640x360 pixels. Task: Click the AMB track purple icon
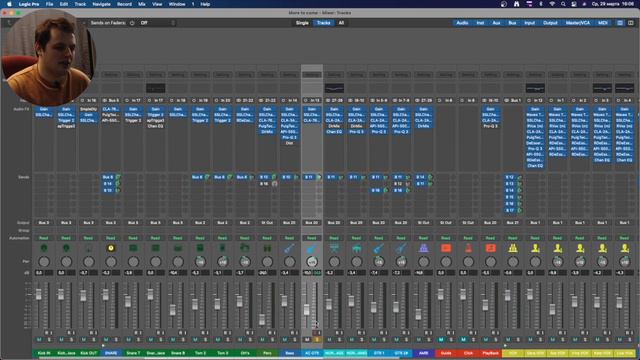[x=423, y=248]
